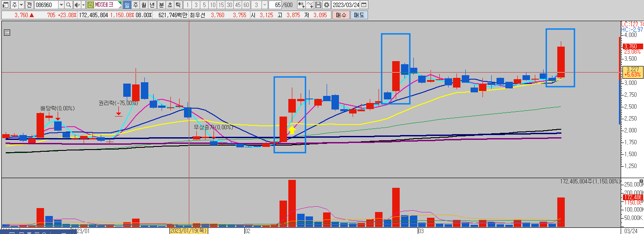Click the save chart floppy disk icon
The width and height of the screenshot is (644, 234).
[318, 5]
